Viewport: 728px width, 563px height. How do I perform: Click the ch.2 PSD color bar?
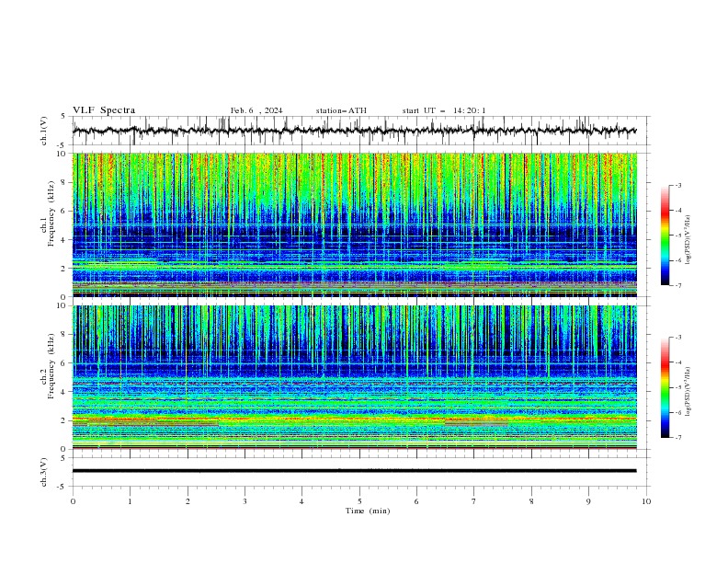click(x=665, y=387)
